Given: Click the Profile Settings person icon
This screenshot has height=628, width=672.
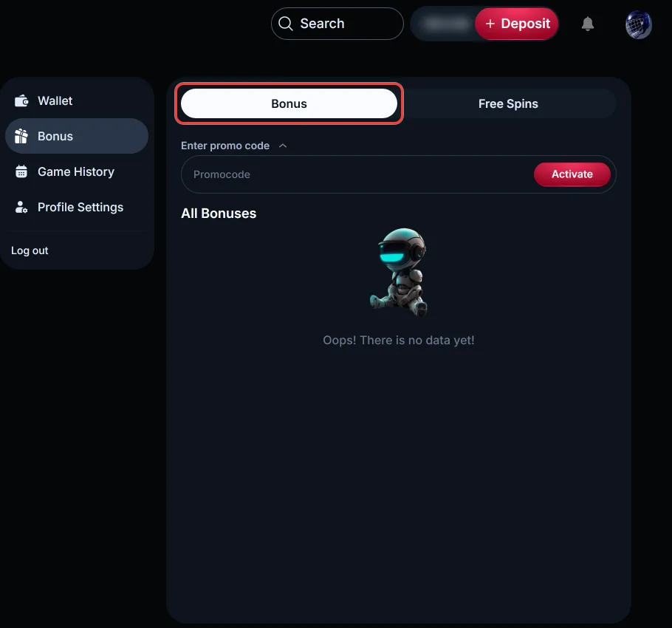Looking at the screenshot, I should point(21,207).
